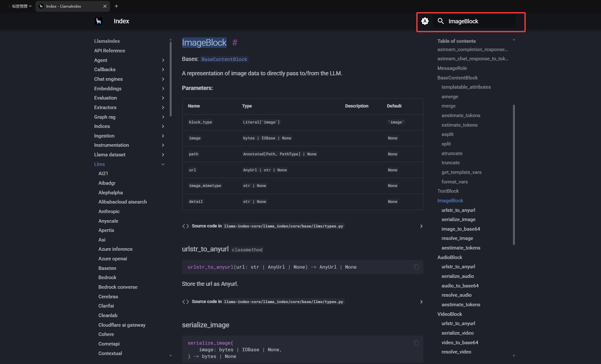Viewport: 601px width, 364px height.
Task: Open the Azure openai LLM page
Action: (113, 259)
